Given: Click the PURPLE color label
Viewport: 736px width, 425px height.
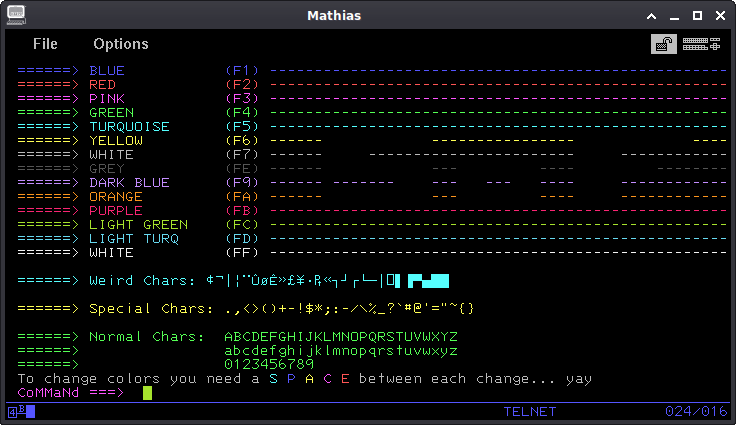Looking at the screenshot, I should coord(116,211).
